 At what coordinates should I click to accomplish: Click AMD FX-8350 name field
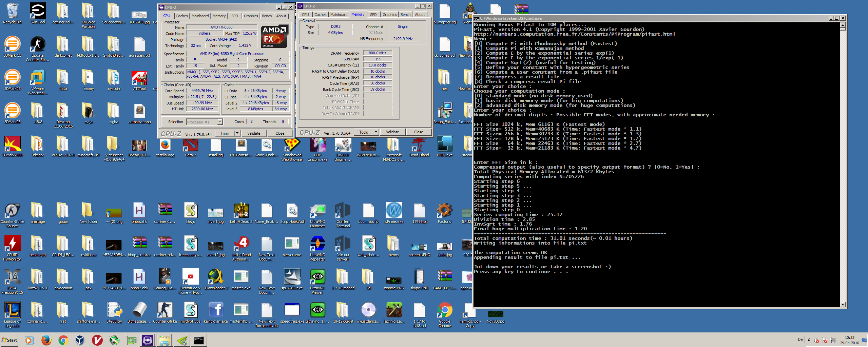(221, 27)
